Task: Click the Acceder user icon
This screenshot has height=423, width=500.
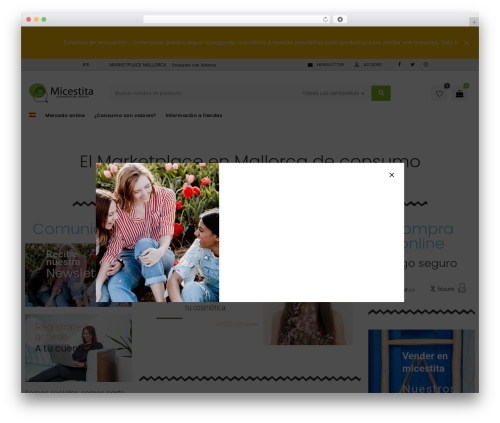Action: pyautogui.click(x=356, y=65)
